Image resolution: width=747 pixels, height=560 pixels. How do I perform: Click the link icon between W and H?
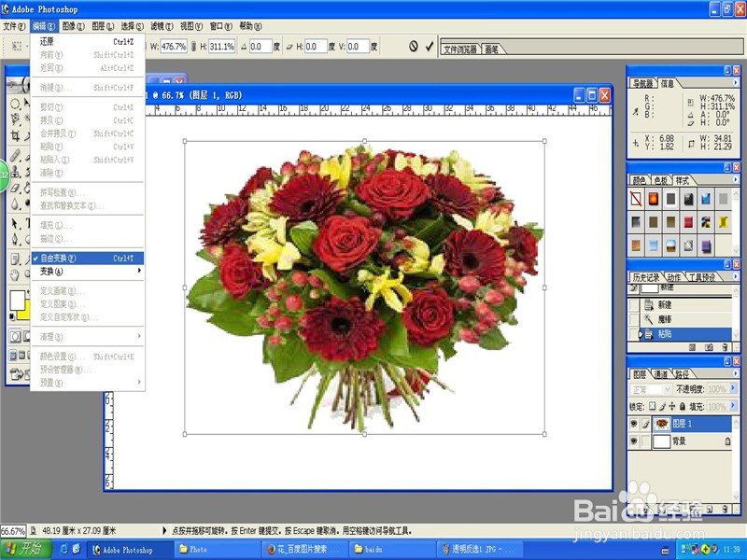click(x=193, y=46)
